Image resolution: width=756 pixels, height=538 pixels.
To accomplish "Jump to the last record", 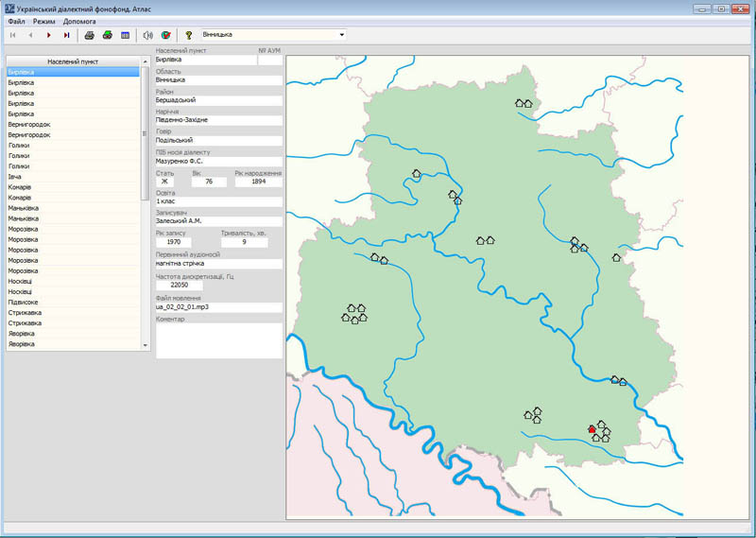I will point(66,35).
